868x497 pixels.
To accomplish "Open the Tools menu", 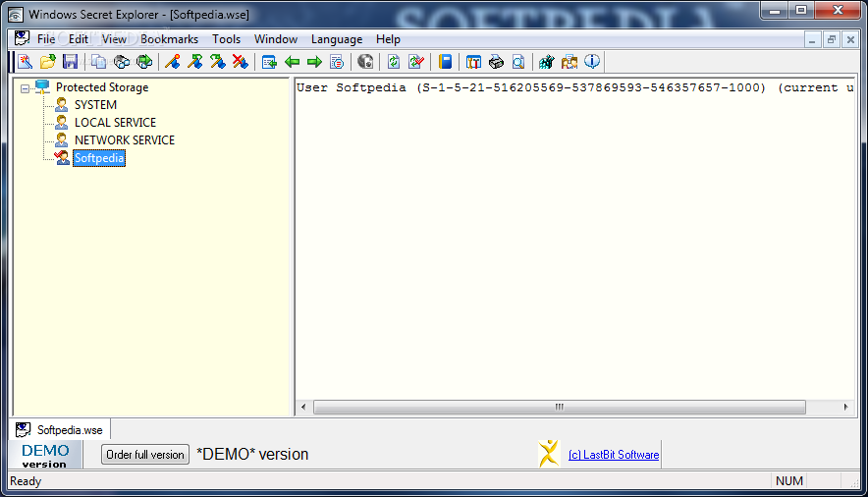I will (x=227, y=39).
